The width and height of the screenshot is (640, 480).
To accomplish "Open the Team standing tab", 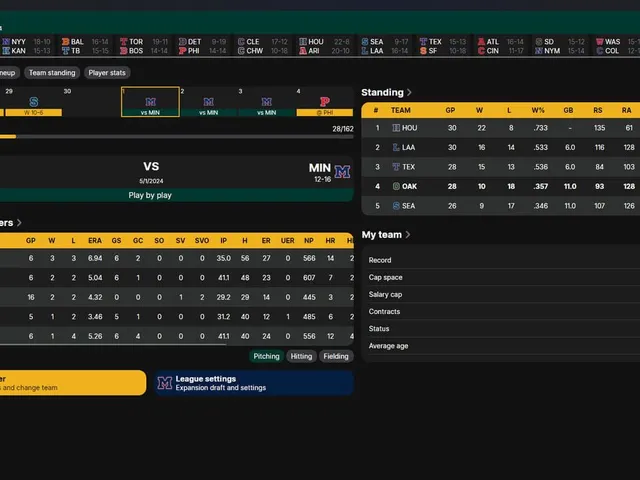I will pos(52,73).
